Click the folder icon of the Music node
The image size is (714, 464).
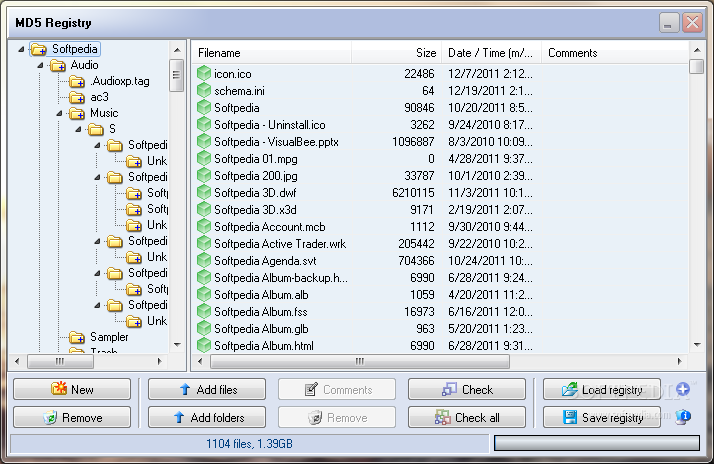[x=77, y=113]
